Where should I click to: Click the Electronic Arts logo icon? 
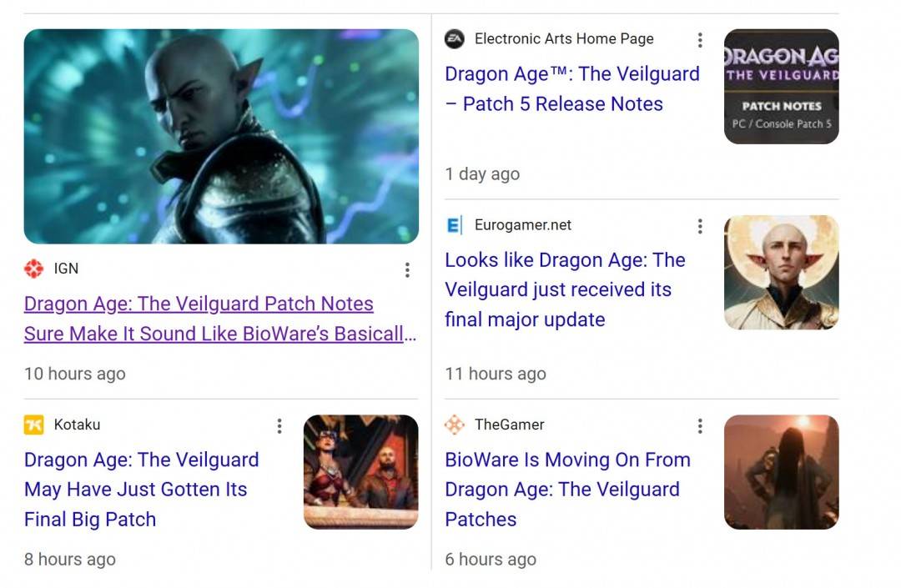(455, 39)
